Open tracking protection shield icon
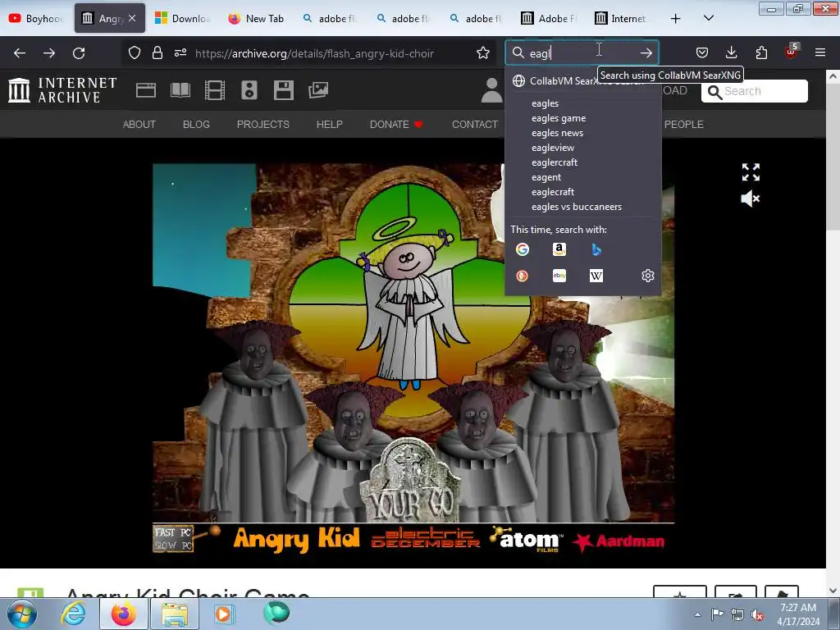Viewport: 840px width, 630px height. pyautogui.click(x=135, y=53)
